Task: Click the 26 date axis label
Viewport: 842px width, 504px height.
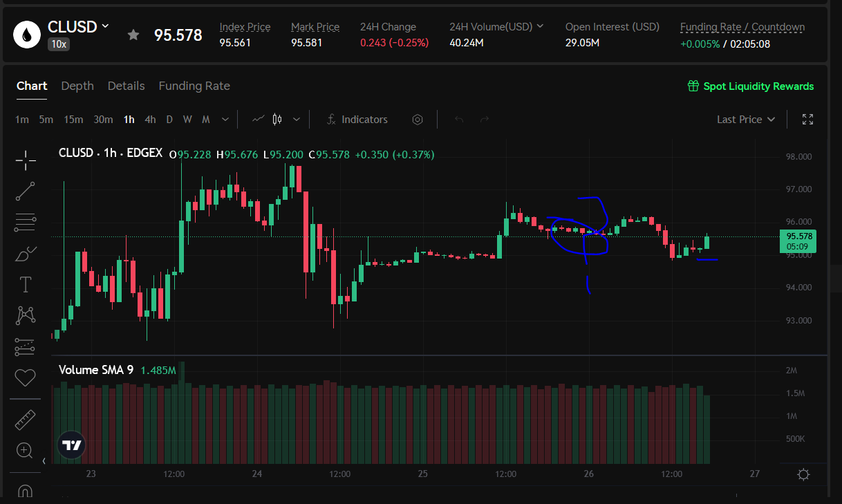Action: coord(589,474)
